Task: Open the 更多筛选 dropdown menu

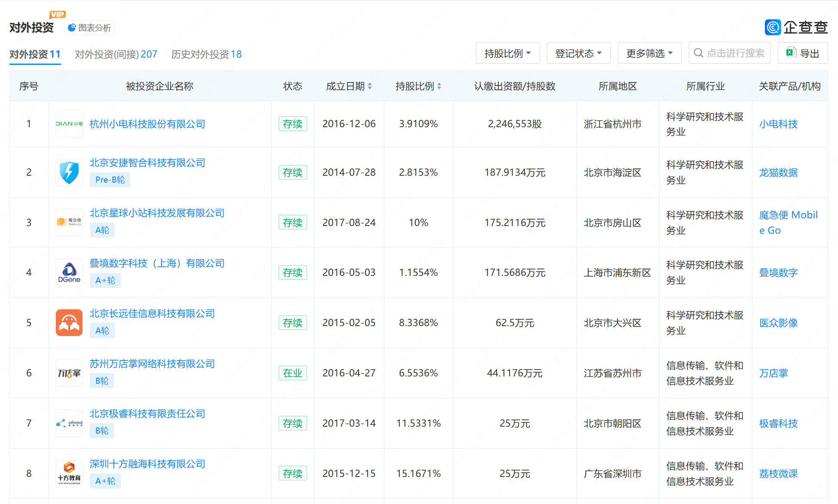Action: tap(649, 53)
